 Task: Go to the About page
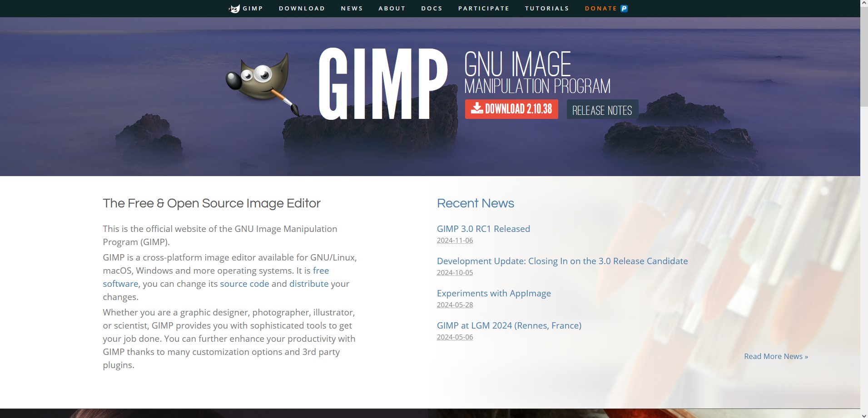392,9
